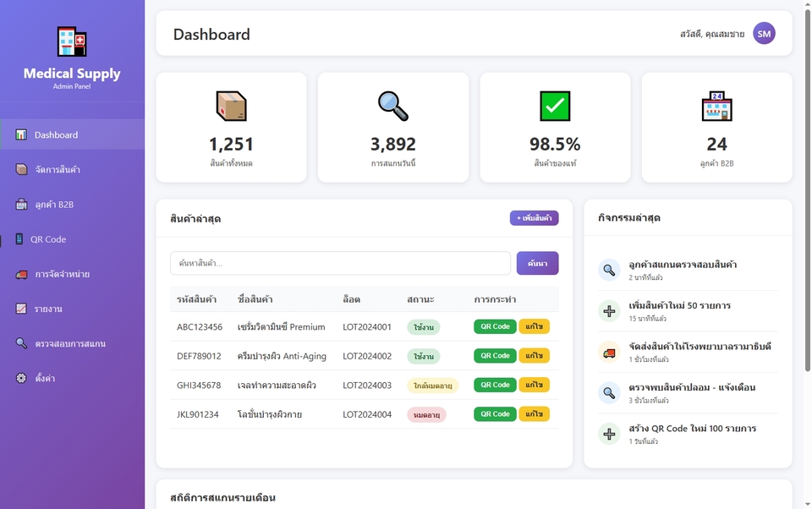Click the page vertical scrollbar
The width and height of the screenshot is (812, 509).
[x=807, y=186]
